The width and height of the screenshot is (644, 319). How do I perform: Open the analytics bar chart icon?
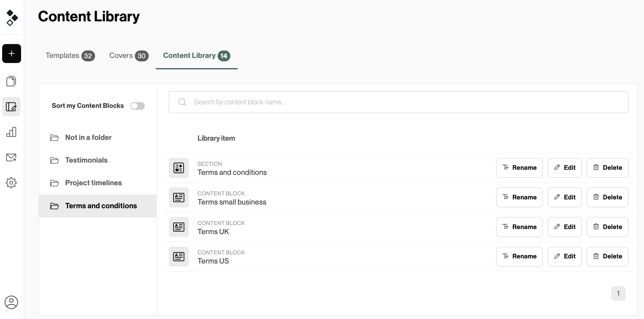click(11, 132)
